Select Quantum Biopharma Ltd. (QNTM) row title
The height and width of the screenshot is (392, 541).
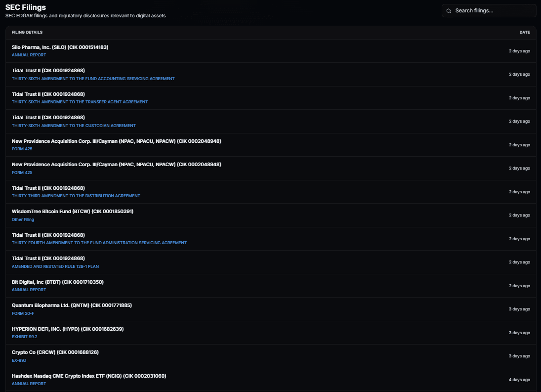72,305
